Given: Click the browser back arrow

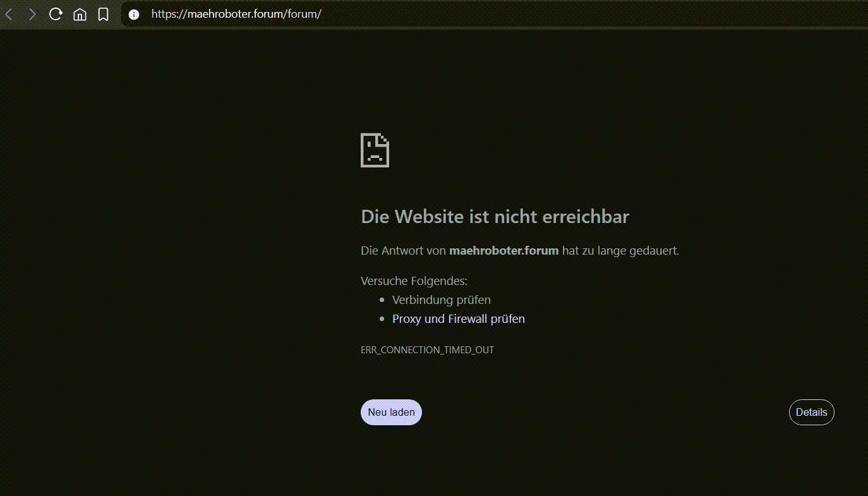Looking at the screenshot, I should [9, 14].
